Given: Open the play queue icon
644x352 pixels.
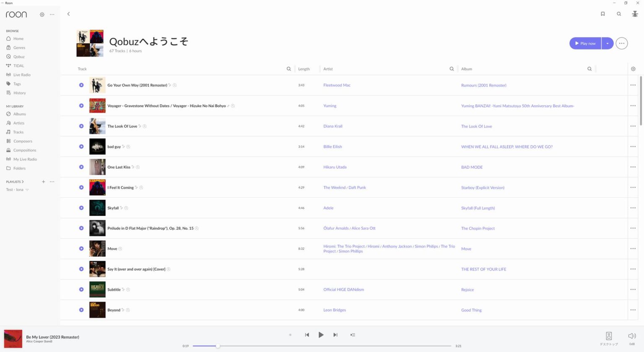Looking at the screenshot, I should 353,335.
